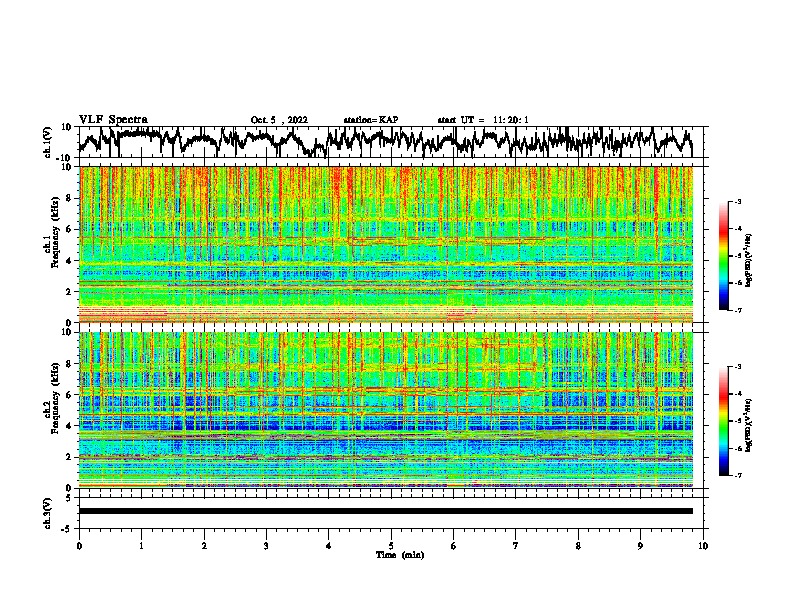This screenshot has width=792, height=612.
Task: Click time axis tick label '0'
Action: click(79, 546)
